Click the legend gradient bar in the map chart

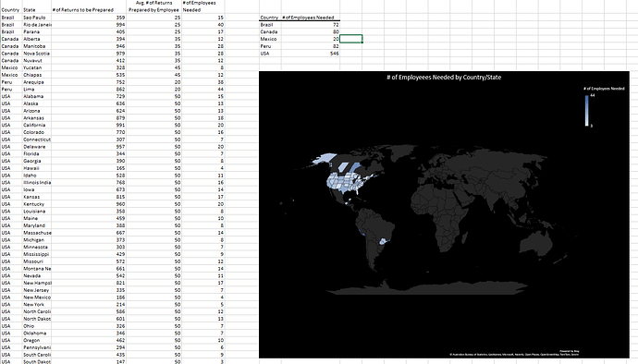[587, 111]
